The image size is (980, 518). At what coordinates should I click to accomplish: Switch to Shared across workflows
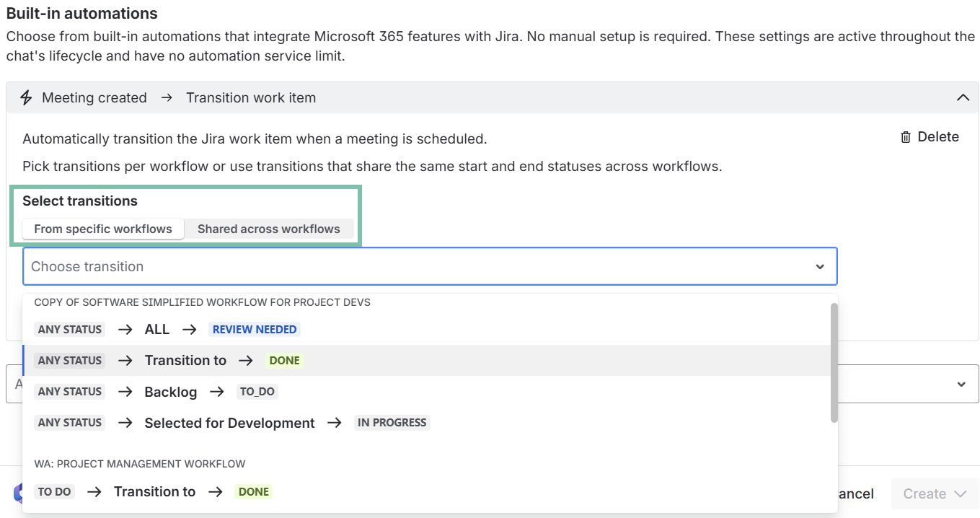point(268,229)
